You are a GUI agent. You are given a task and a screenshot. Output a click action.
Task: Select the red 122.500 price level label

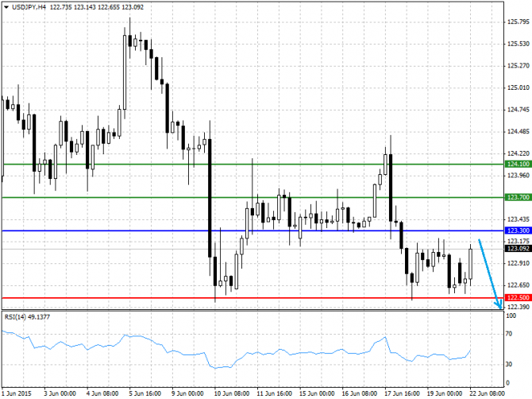click(x=518, y=298)
